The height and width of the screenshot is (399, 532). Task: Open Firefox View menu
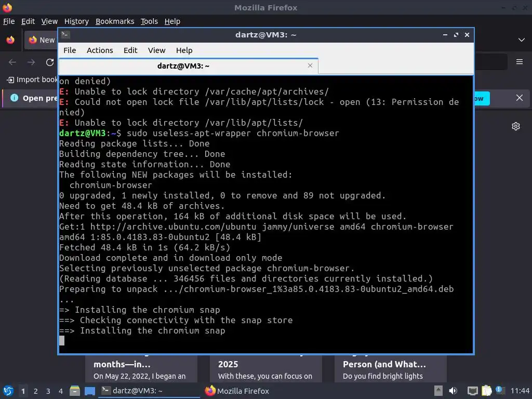pos(49,21)
